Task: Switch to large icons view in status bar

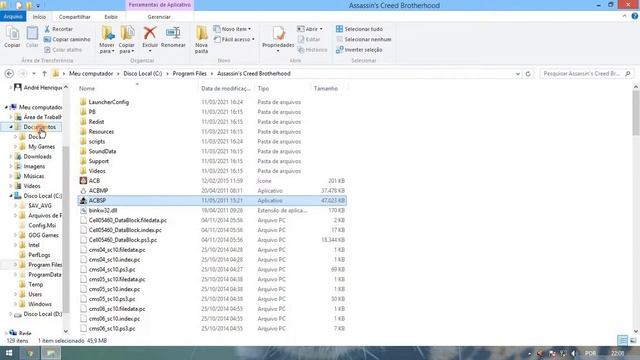Action: [x=633, y=340]
